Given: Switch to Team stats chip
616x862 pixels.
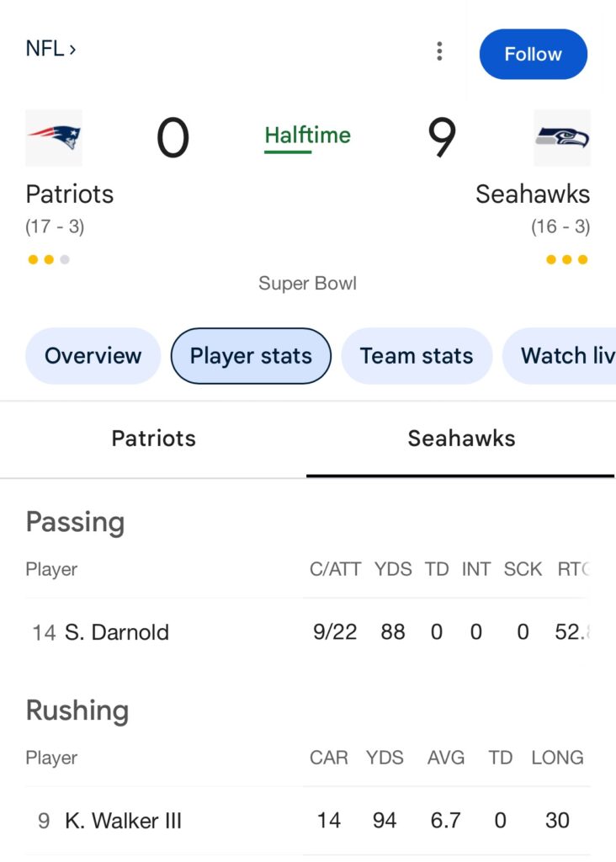Looking at the screenshot, I should [417, 356].
